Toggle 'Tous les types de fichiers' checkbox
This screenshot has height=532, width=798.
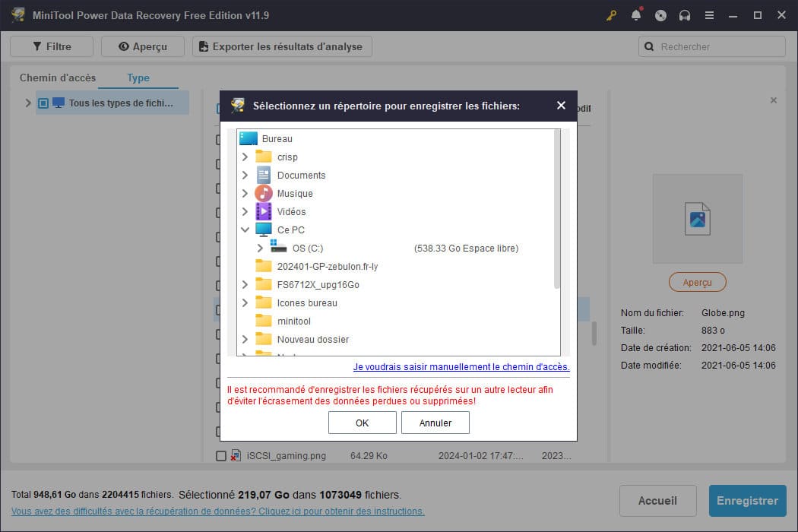pyautogui.click(x=43, y=103)
